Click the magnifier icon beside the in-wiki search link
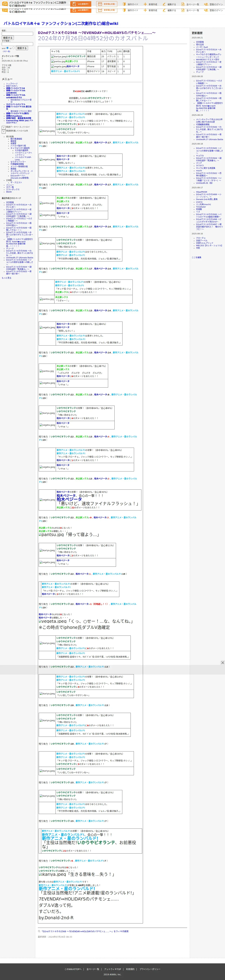 [39, 931]
